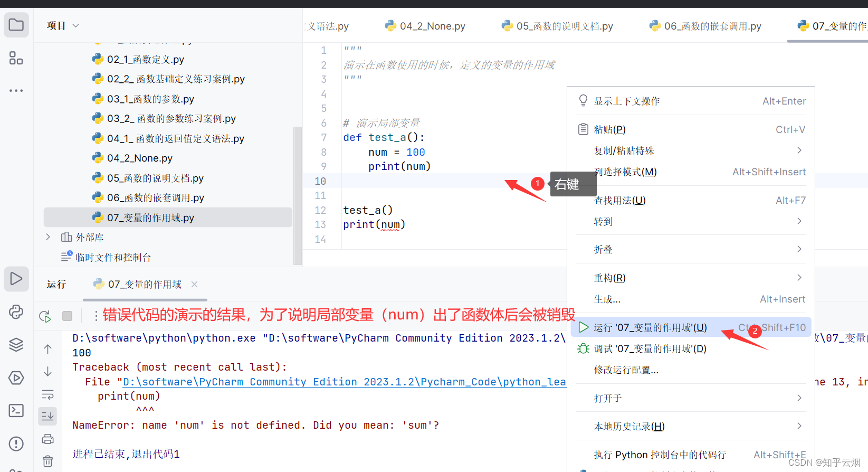Open the Problems tool window icon
The image size is (868, 472).
pyautogui.click(x=16, y=443)
